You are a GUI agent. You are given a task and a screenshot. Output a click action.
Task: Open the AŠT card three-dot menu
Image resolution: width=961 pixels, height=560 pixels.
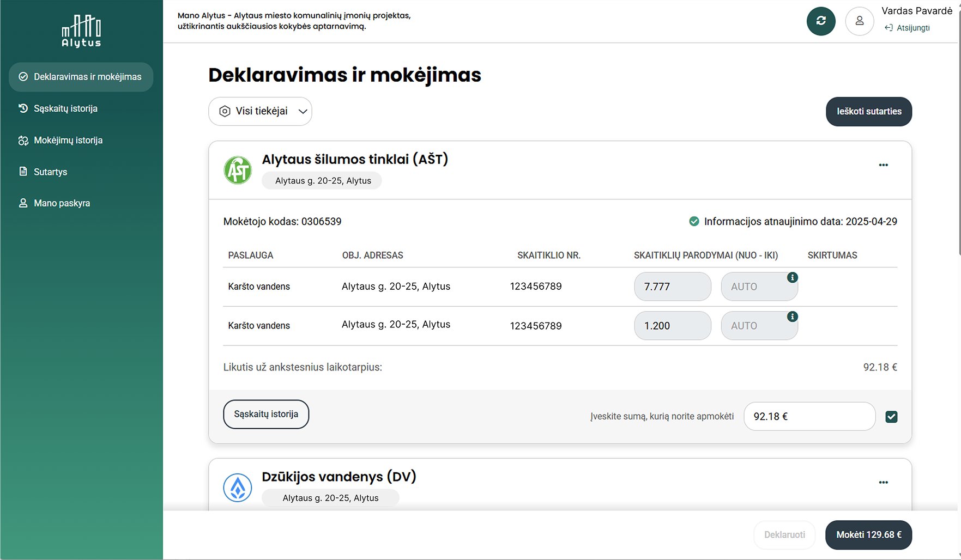[884, 165]
